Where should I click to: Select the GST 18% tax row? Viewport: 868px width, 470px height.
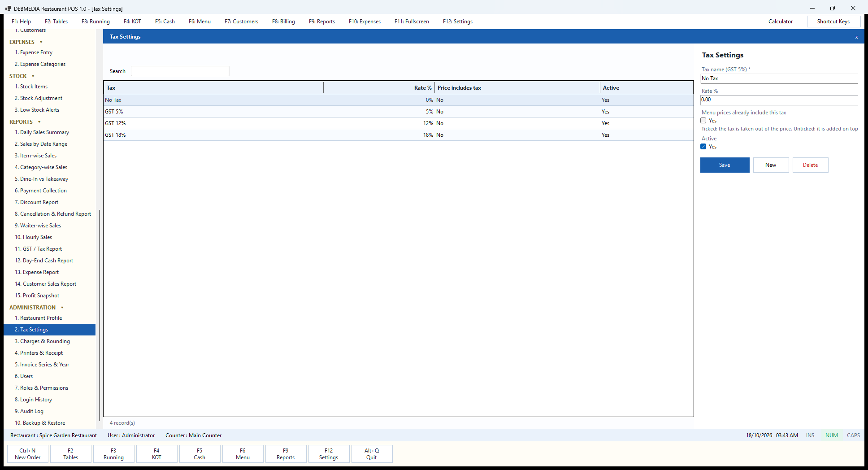click(x=399, y=135)
